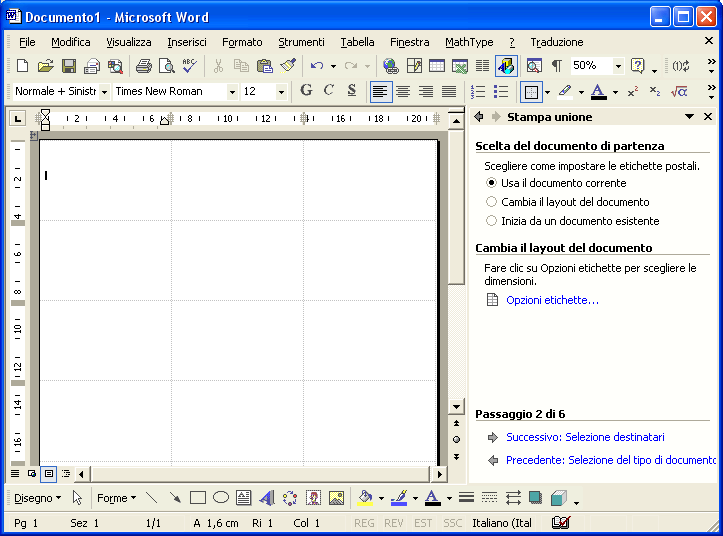Click the task pane back arrow
Screen dimensions: 723x536
coord(479,117)
